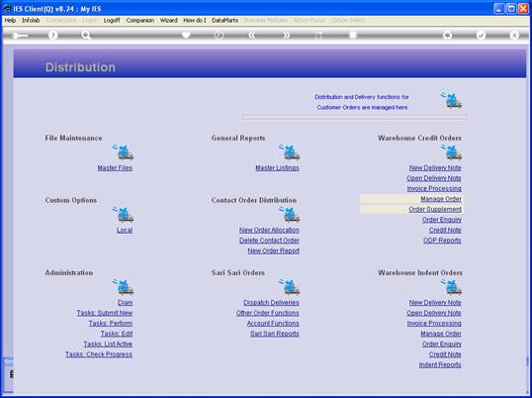
Task: Open the Master Files link
Action: [x=115, y=167]
